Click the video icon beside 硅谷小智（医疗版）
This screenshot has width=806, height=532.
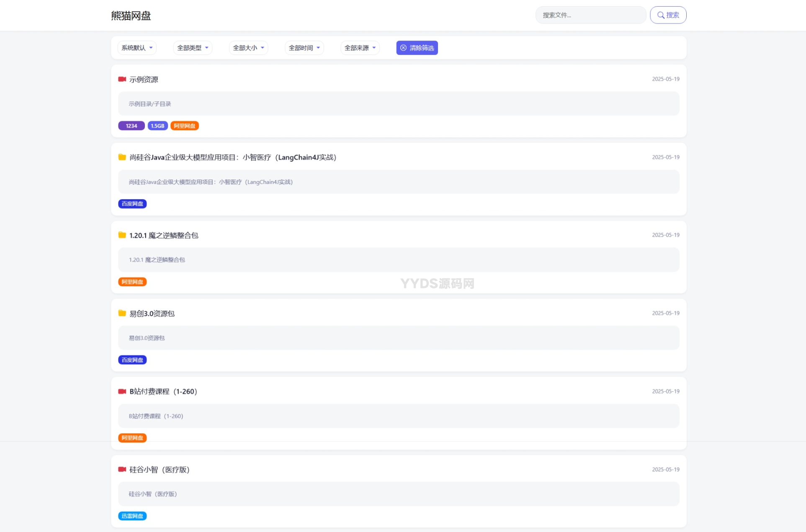point(122,469)
